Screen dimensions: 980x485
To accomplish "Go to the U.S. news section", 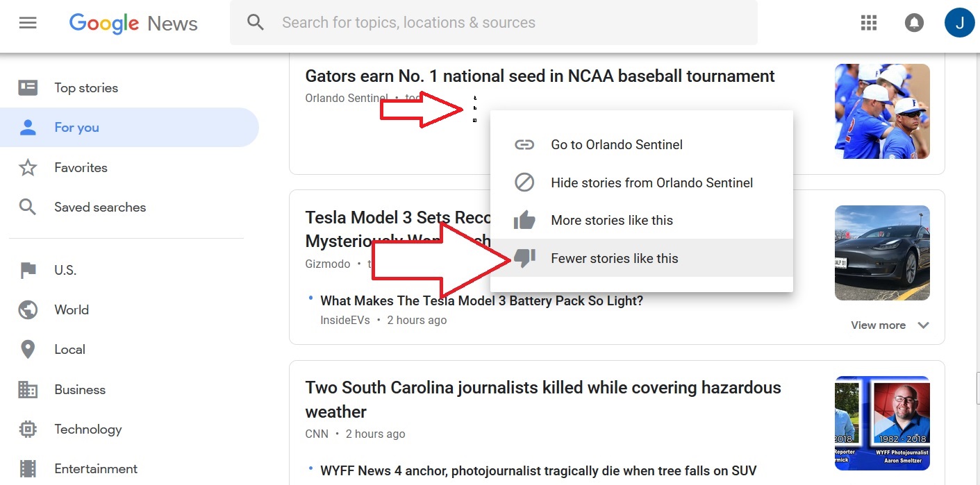I will coord(65,270).
